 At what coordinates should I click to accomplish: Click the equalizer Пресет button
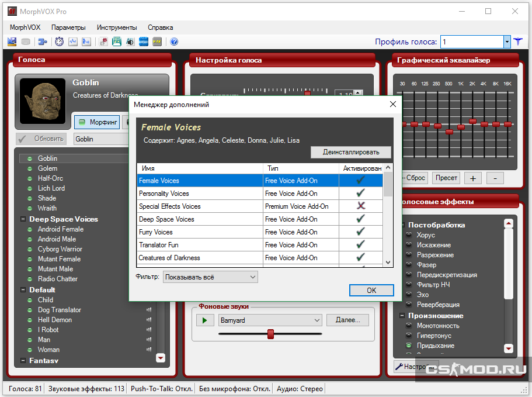pos(446,178)
